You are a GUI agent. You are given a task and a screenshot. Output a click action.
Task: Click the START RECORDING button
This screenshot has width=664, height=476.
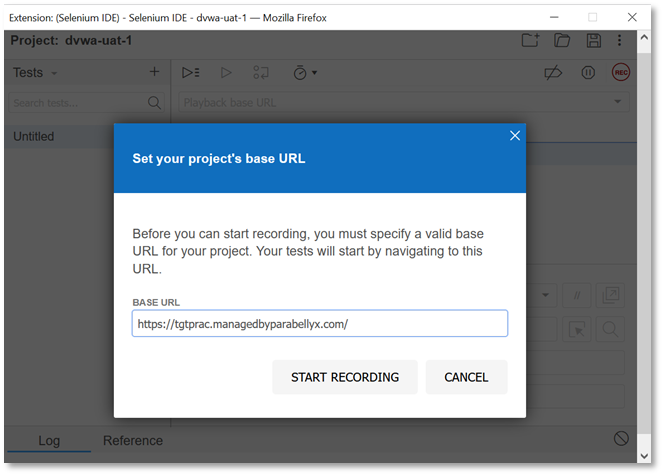pyautogui.click(x=345, y=377)
